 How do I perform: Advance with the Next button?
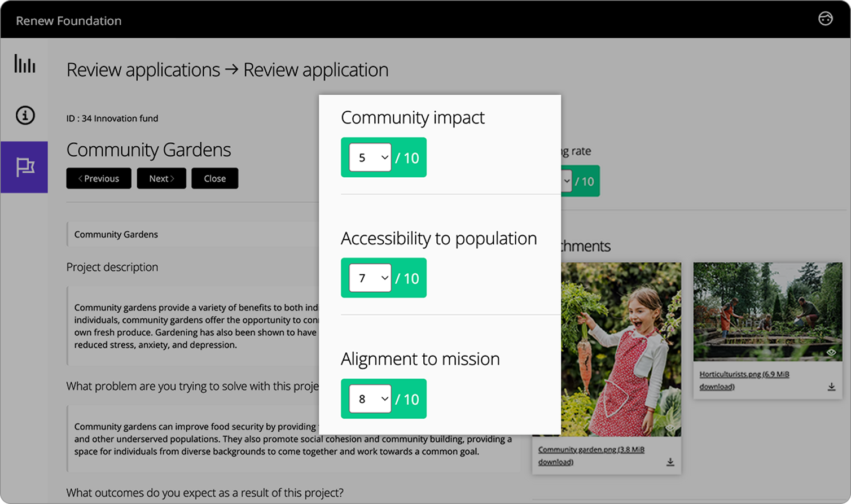click(161, 178)
